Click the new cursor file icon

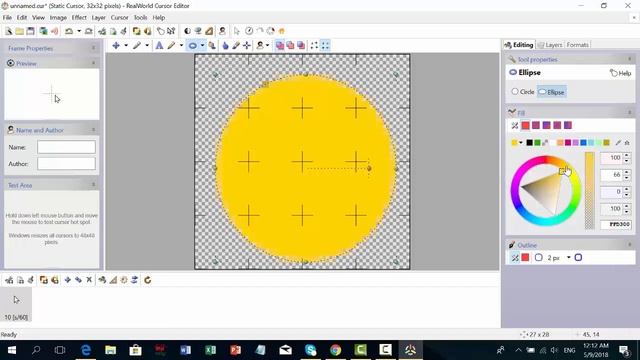[9, 31]
